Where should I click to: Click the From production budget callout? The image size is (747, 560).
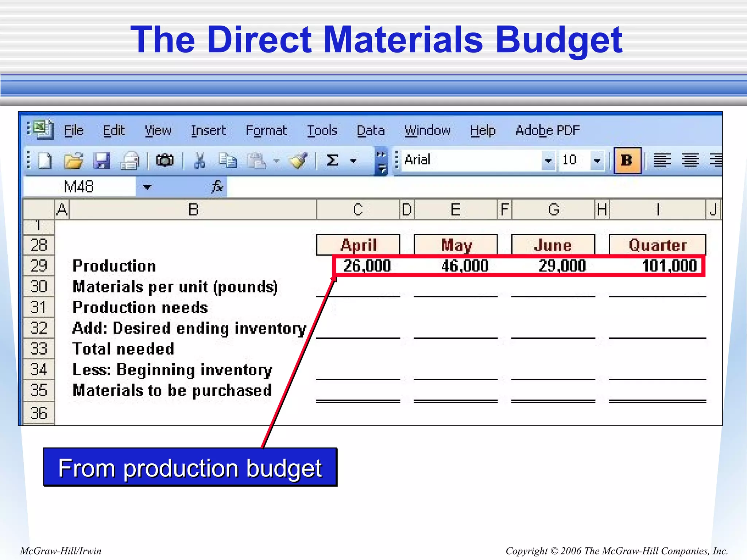click(x=190, y=467)
